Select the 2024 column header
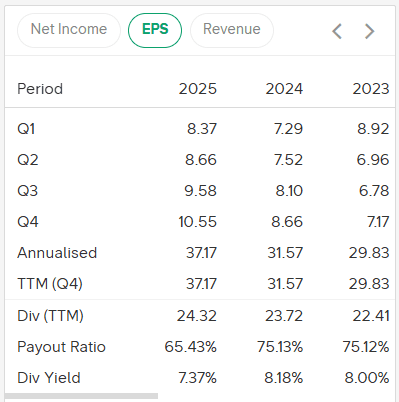The width and height of the screenshot is (399, 402). (284, 89)
